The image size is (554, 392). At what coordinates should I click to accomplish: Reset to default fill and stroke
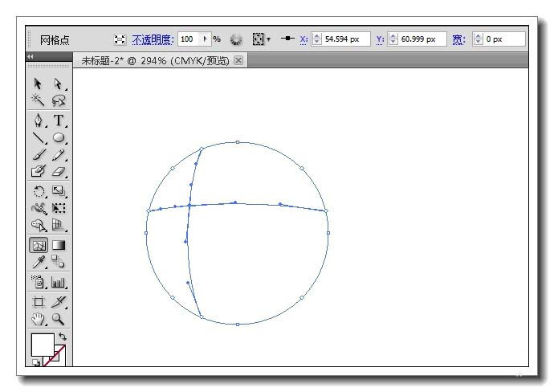36,362
